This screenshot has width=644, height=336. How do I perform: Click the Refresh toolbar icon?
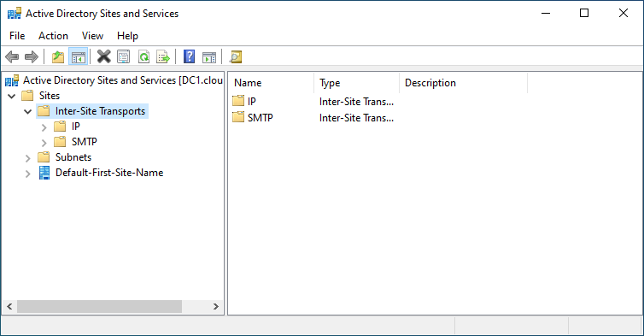click(143, 56)
